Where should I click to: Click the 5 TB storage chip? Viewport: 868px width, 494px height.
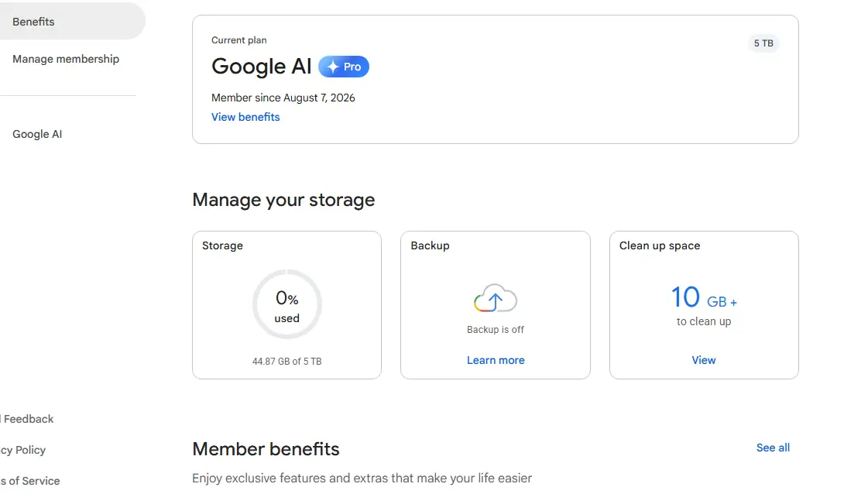click(763, 43)
